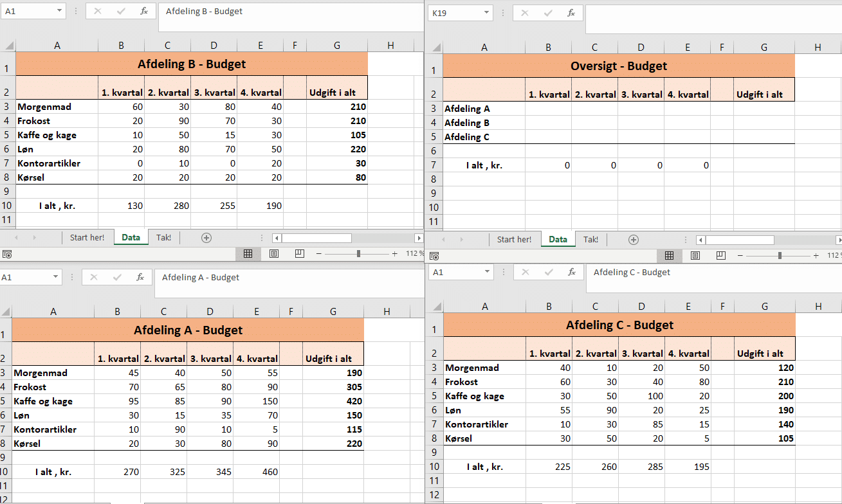Switch to Page Break Preview in Oversigt window
Viewport: 842px width, 504px height.
coord(720,255)
